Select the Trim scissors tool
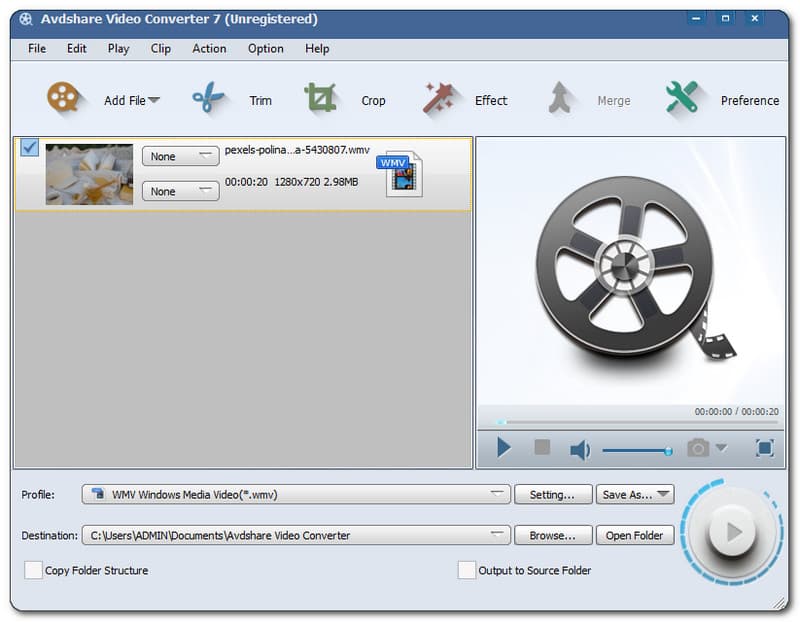 tap(208, 99)
